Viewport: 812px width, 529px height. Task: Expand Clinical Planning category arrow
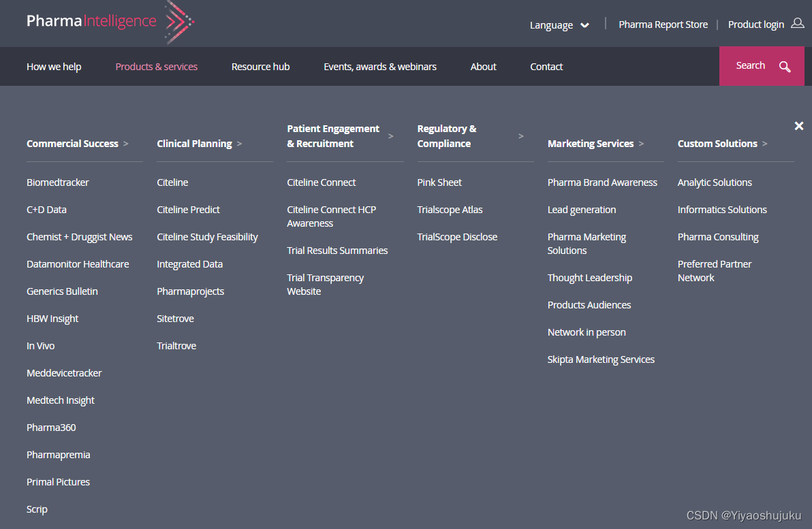(x=239, y=144)
